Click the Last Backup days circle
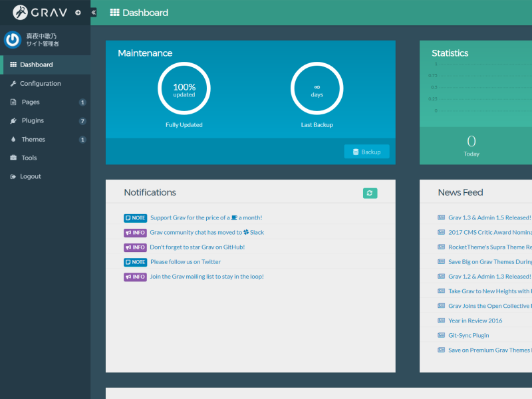This screenshot has width=532, height=399. [317, 88]
